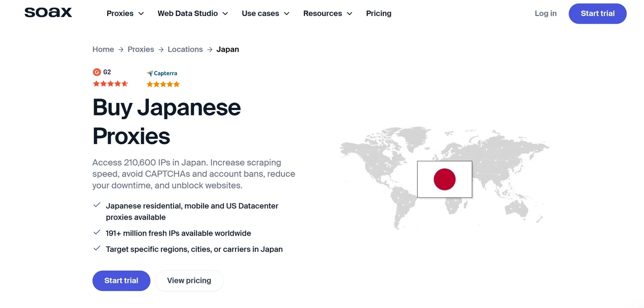Image resolution: width=644 pixels, height=308 pixels.
Task: Expand the Proxies navigation dropdown
Action: coord(125,14)
